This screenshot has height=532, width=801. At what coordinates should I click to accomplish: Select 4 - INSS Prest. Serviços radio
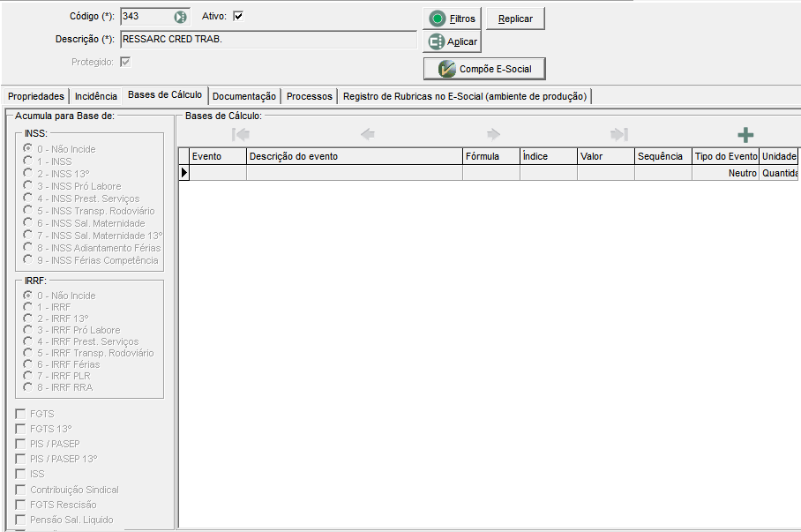pos(27,198)
